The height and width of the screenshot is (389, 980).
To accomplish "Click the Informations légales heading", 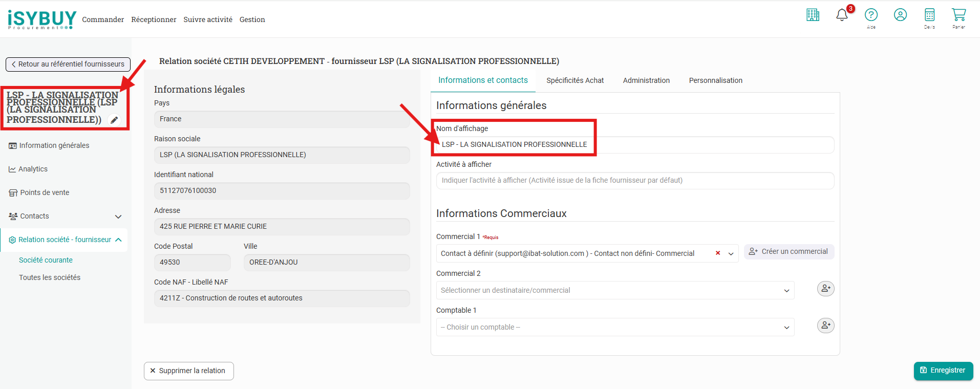I will [x=199, y=90].
